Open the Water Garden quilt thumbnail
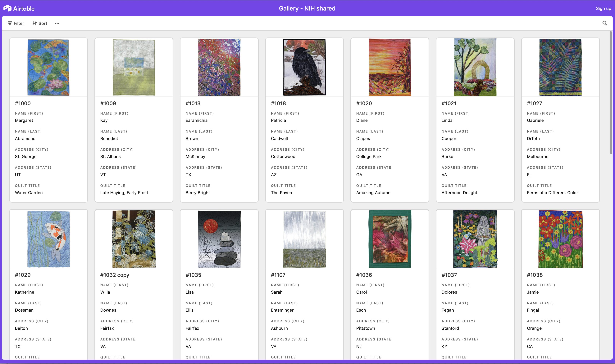This screenshot has height=364, width=615. pos(48,67)
